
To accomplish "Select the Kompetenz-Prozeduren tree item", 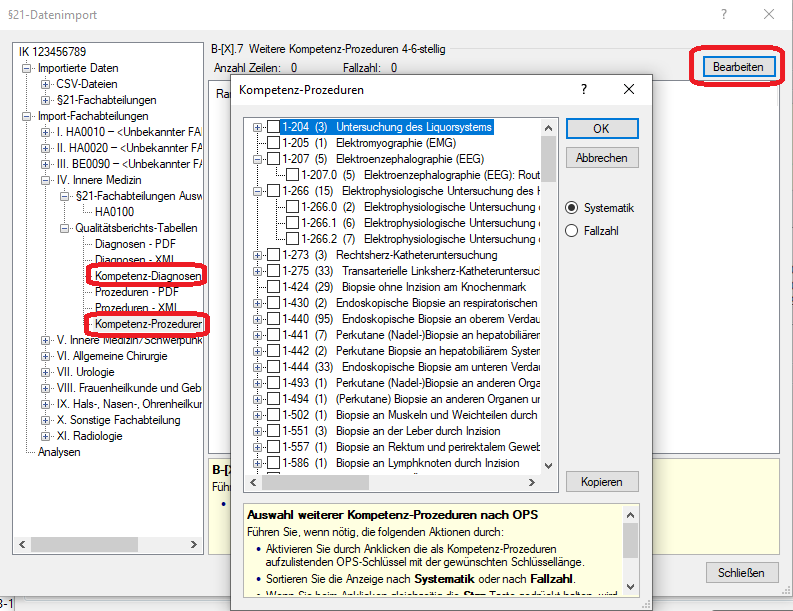I will click(x=148, y=324).
